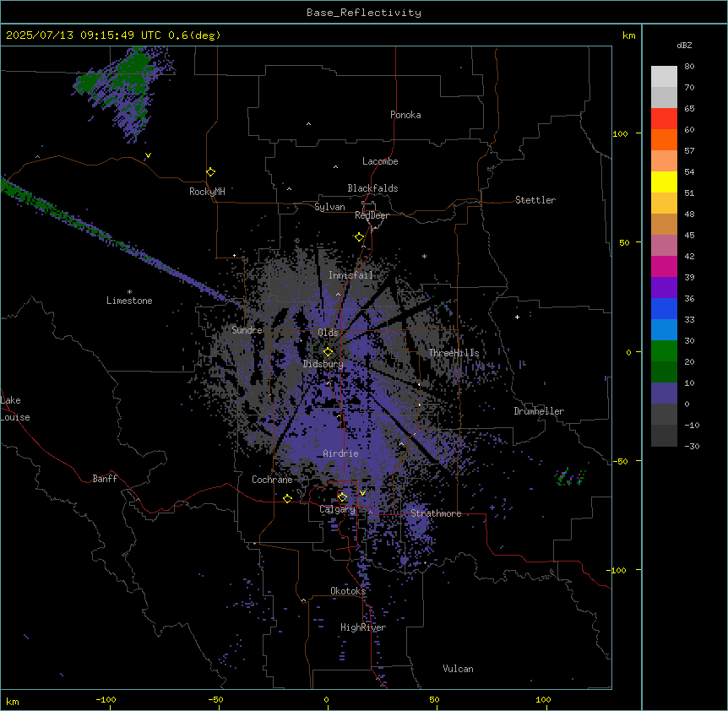Viewport: 728px width, 711px height.
Task: Click the Drumheller label
Action: 539,411
